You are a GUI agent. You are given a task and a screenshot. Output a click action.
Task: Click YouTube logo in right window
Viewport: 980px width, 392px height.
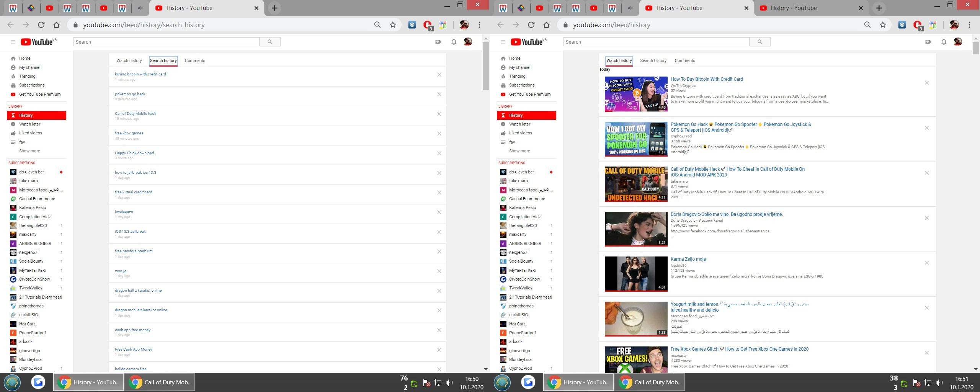pos(527,42)
